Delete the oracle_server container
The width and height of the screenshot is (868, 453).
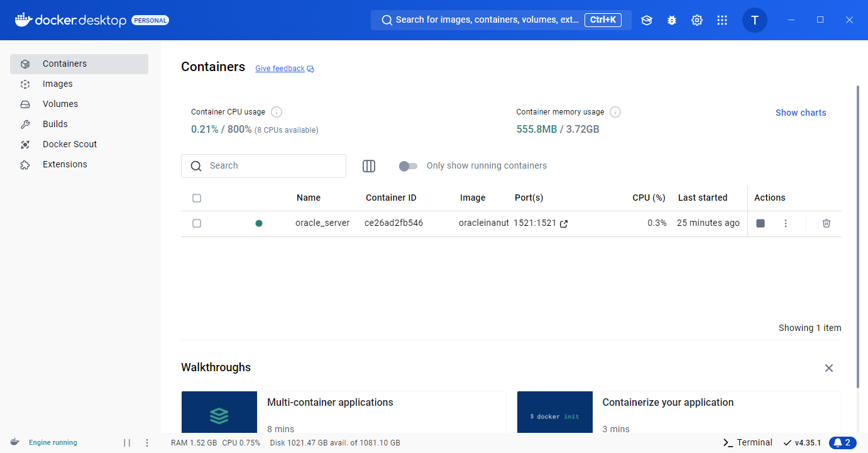point(827,223)
